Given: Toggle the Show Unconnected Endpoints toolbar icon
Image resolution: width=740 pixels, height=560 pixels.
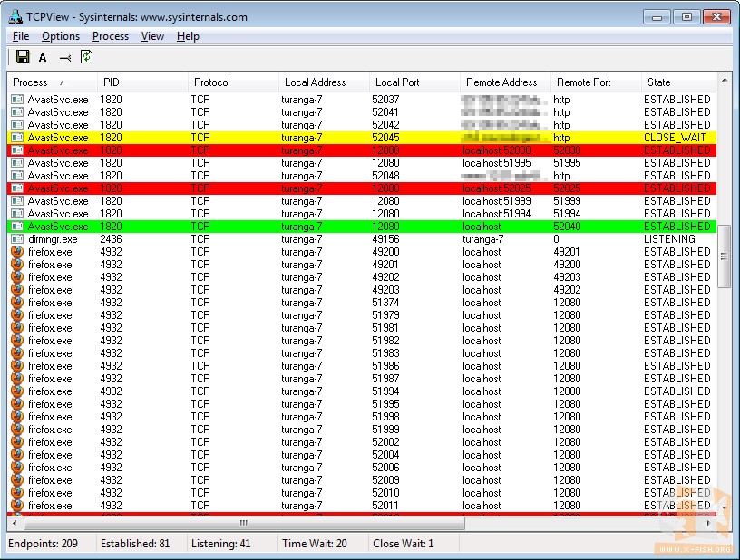Looking at the screenshot, I should (x=65, y=57).
